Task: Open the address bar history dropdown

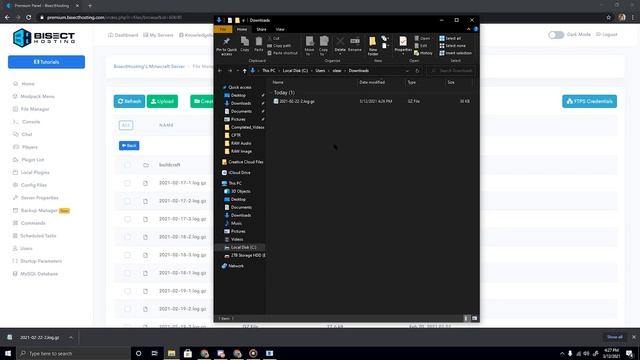Action: coord(407,71)
